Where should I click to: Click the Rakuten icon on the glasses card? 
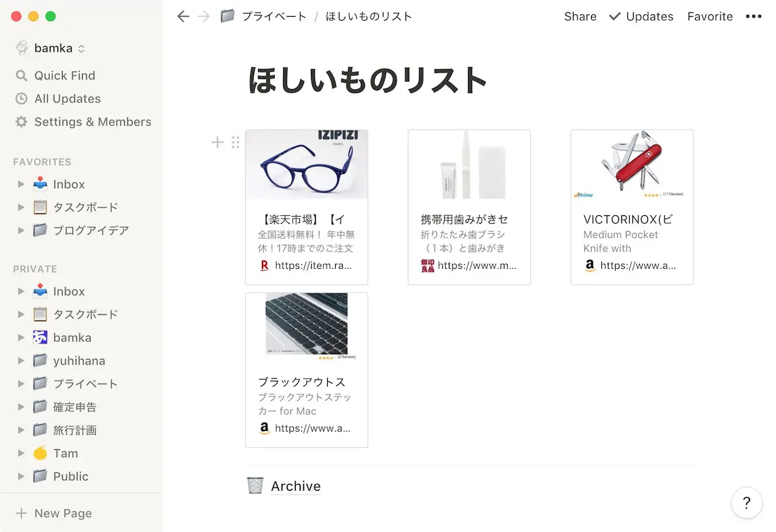[x=264, y=265]
